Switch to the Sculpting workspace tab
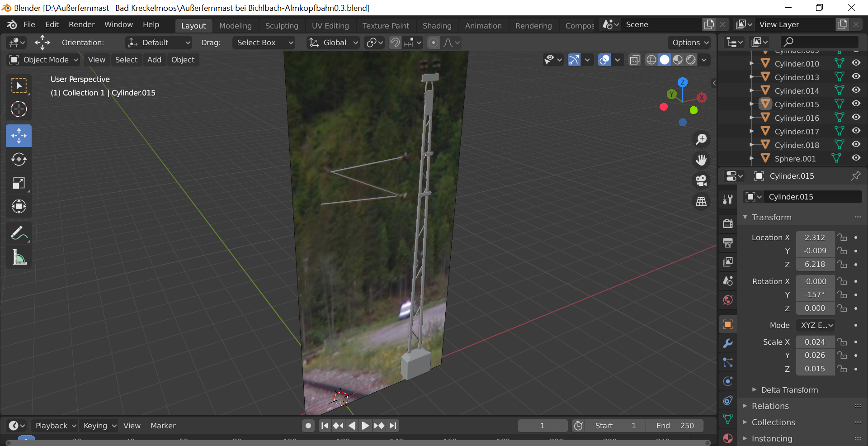Viewport: 868px width, 446px height. (281, 26)
